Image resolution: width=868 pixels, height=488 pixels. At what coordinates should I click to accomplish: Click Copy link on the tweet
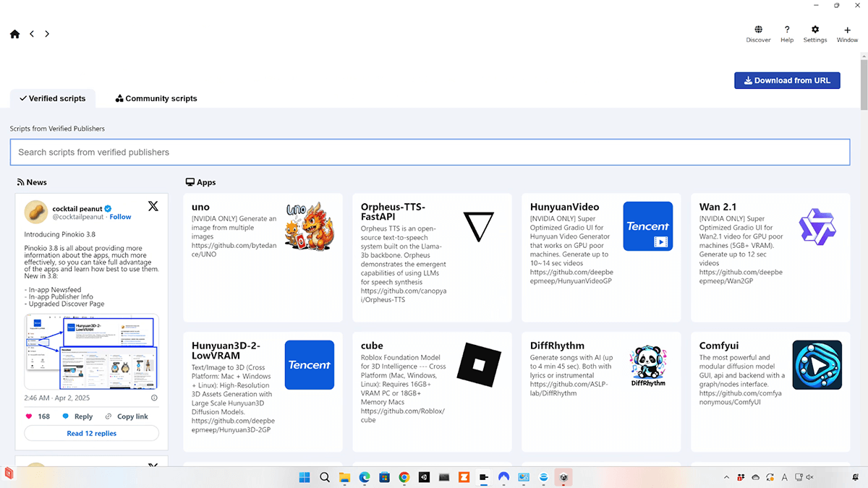tap(127, 416)
